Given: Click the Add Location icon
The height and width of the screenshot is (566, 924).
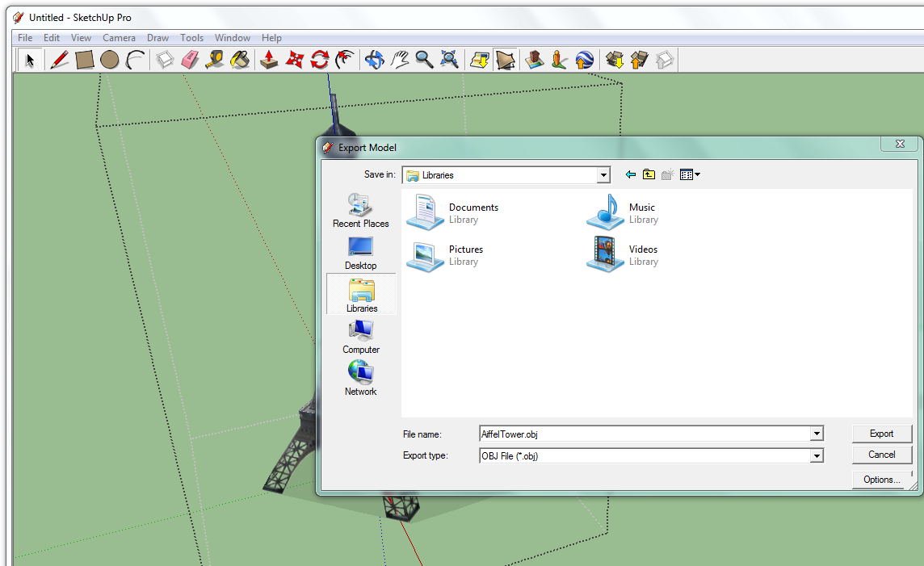Looking at the screenshot, I should (480, 60).
